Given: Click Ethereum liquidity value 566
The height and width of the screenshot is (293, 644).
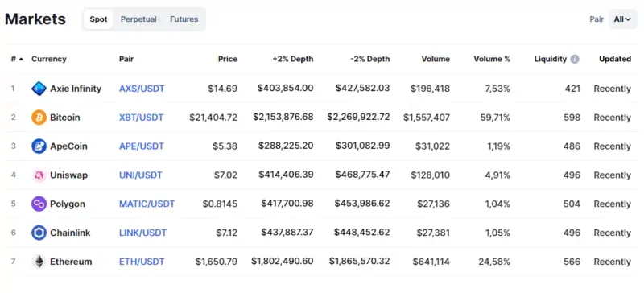Looking at the screenshot, I should (572, 262).
